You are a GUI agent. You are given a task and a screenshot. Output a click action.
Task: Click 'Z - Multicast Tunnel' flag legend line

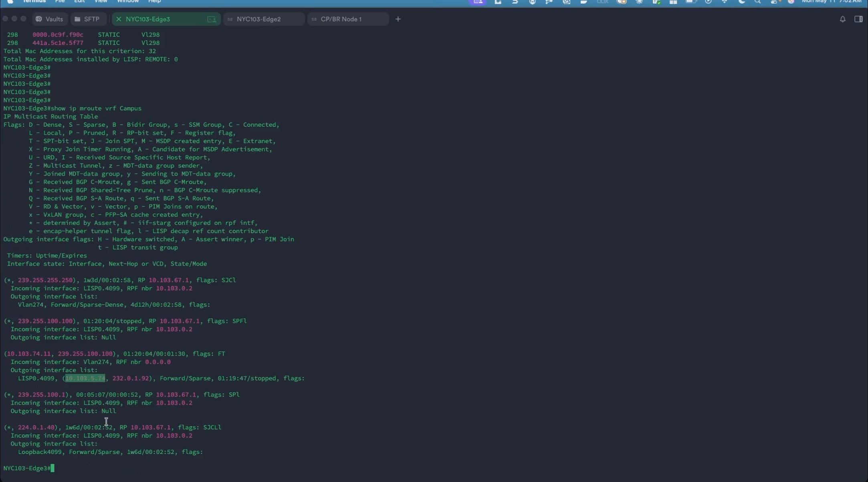click(116, 165)
